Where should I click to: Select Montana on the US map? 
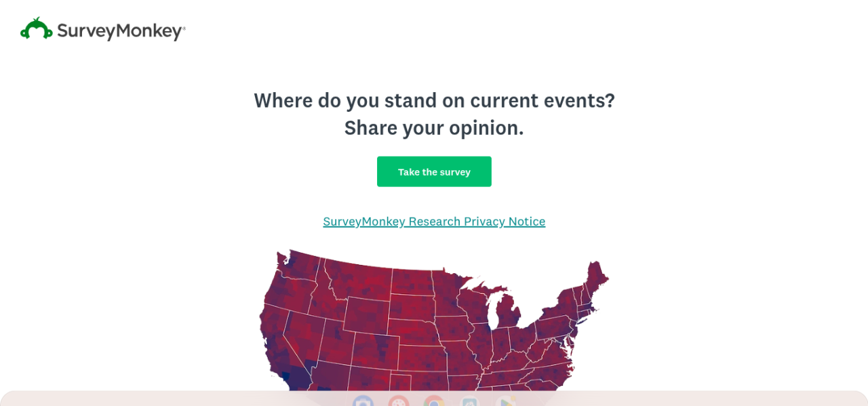point(356,281)
